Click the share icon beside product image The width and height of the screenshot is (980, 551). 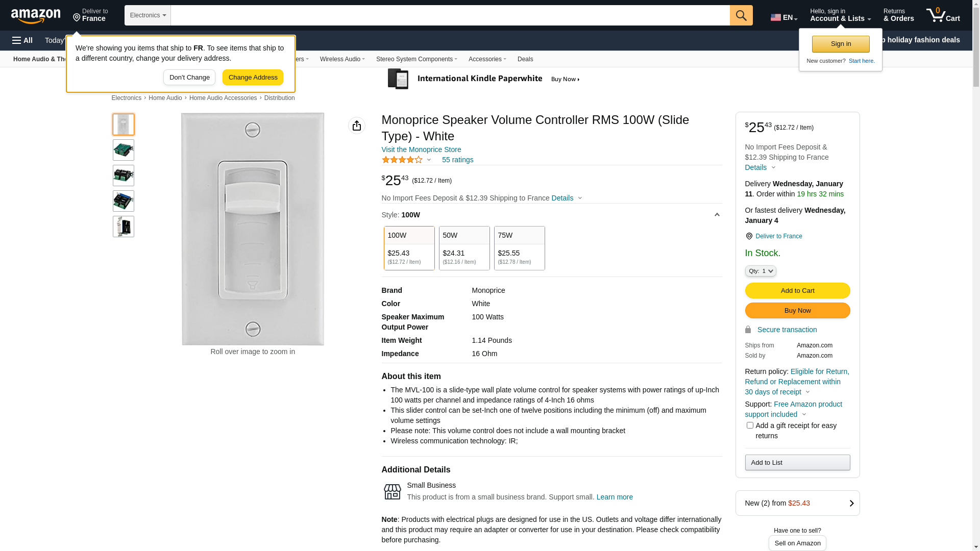[356, 126]
